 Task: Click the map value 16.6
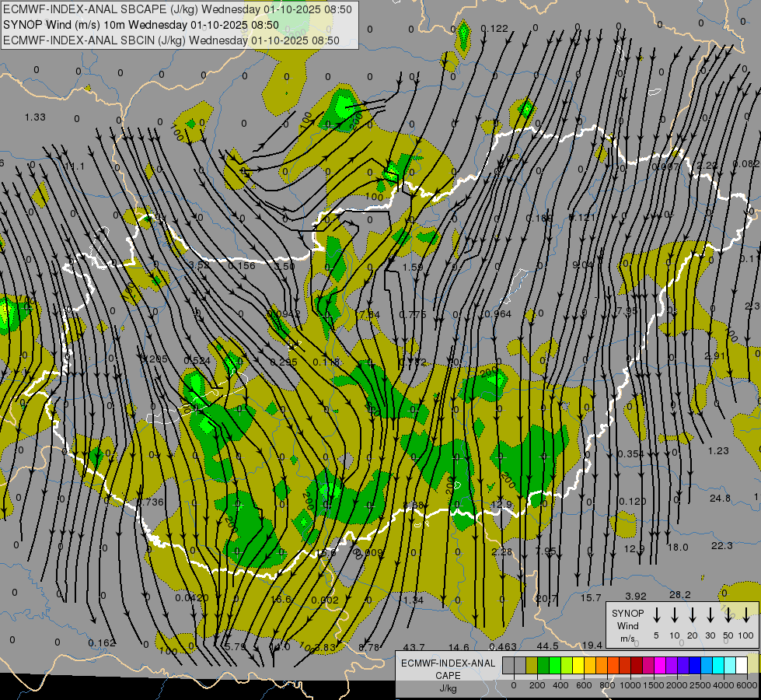281,599
